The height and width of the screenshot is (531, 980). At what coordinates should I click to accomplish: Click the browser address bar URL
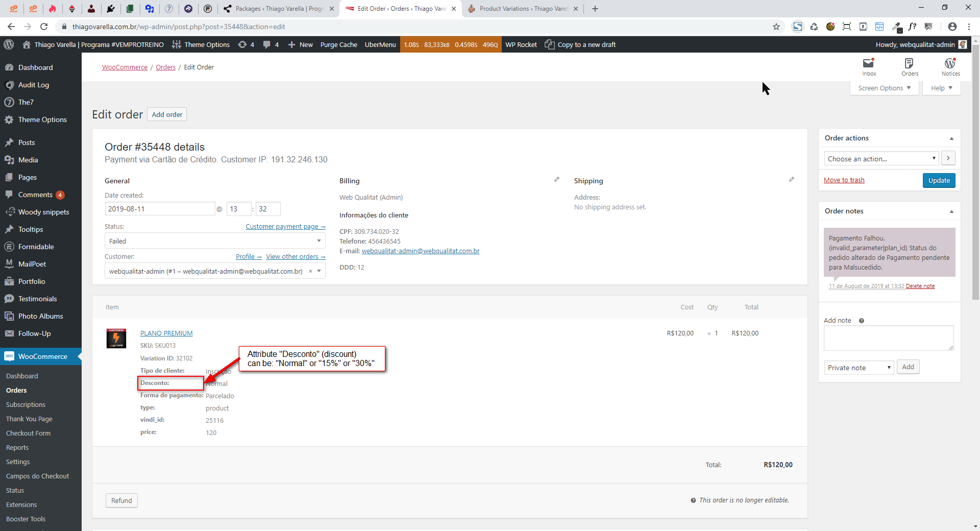click(x=179, y=27)
